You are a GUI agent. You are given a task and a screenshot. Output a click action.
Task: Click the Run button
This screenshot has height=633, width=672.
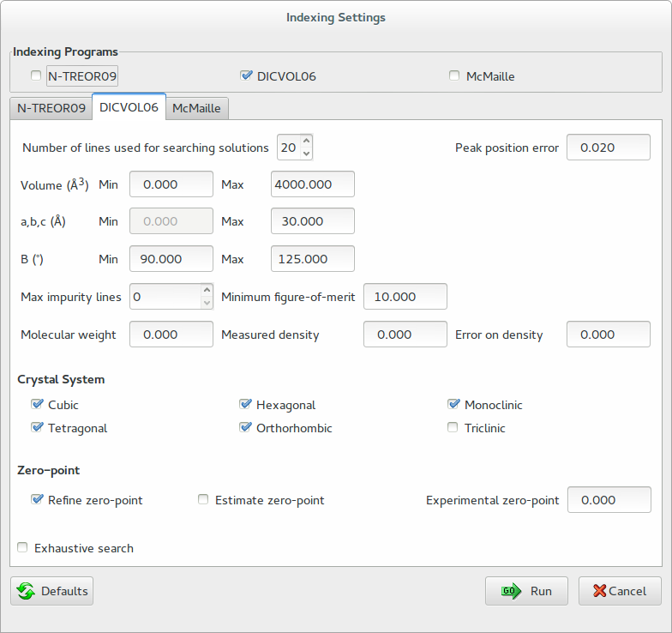pos(526,591)
